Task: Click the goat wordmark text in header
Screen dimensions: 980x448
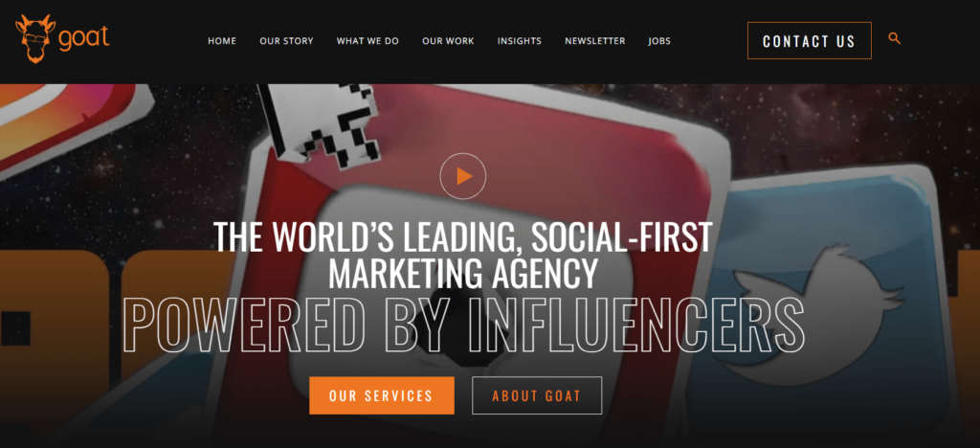Action: click(x=84, y=40)
